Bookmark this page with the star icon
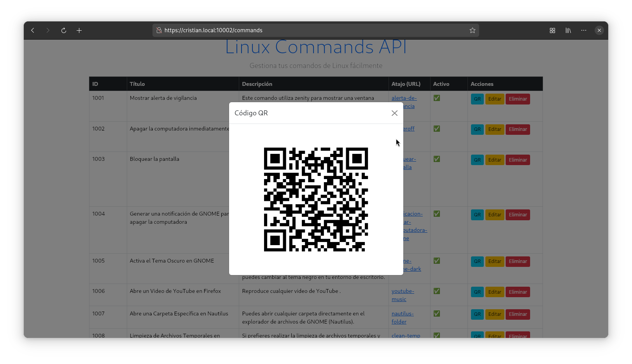 point(472,30)
